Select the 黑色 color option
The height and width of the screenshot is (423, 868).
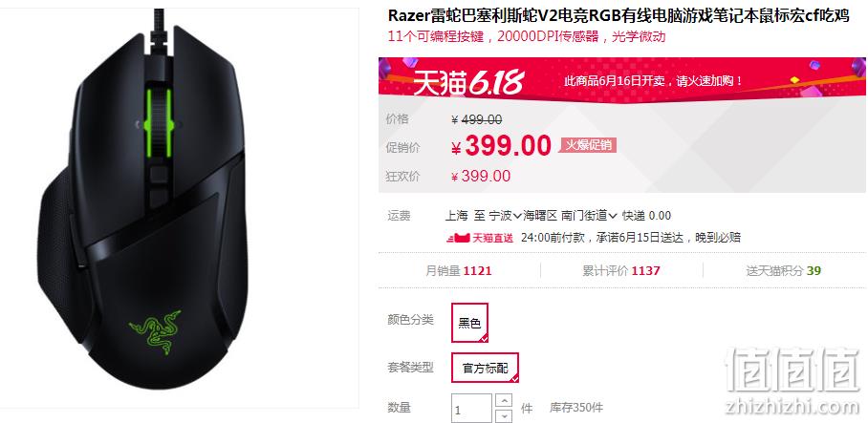(x=470, y=323)
